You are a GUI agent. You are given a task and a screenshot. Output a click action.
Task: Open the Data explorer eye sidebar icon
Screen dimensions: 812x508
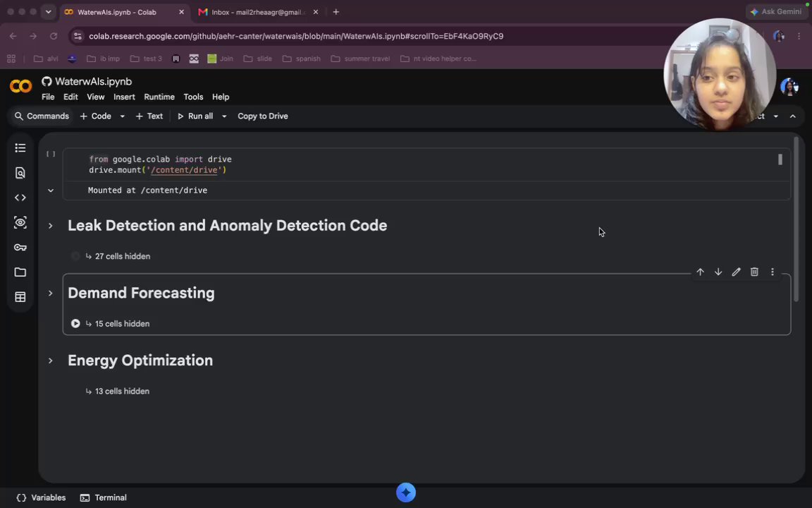(x=20, y=222)
